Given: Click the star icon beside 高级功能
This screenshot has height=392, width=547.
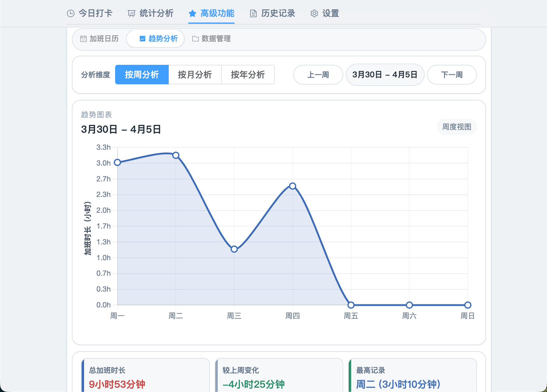Looking at the screenshot, I should coord(192,13).
